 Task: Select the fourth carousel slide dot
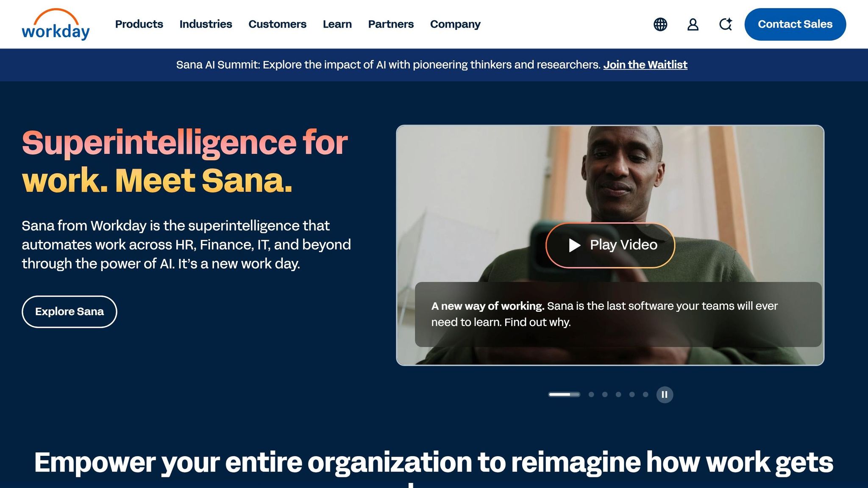coord(618,394)
